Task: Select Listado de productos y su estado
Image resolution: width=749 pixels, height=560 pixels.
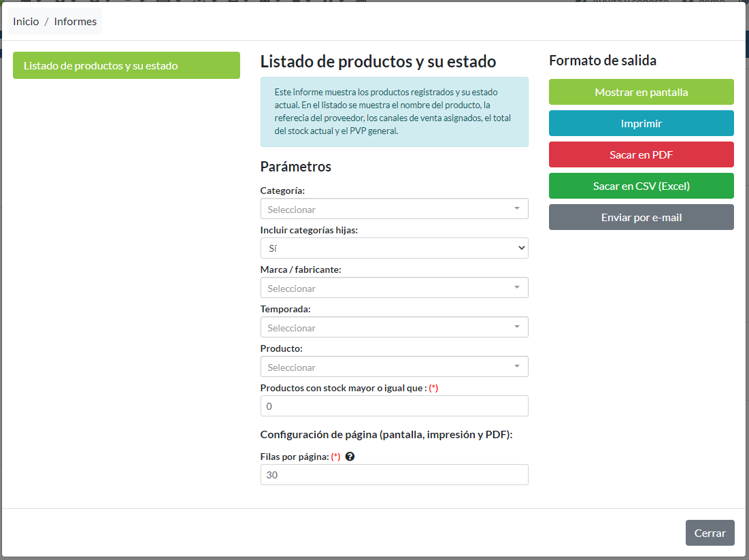Action: point(126,65)
